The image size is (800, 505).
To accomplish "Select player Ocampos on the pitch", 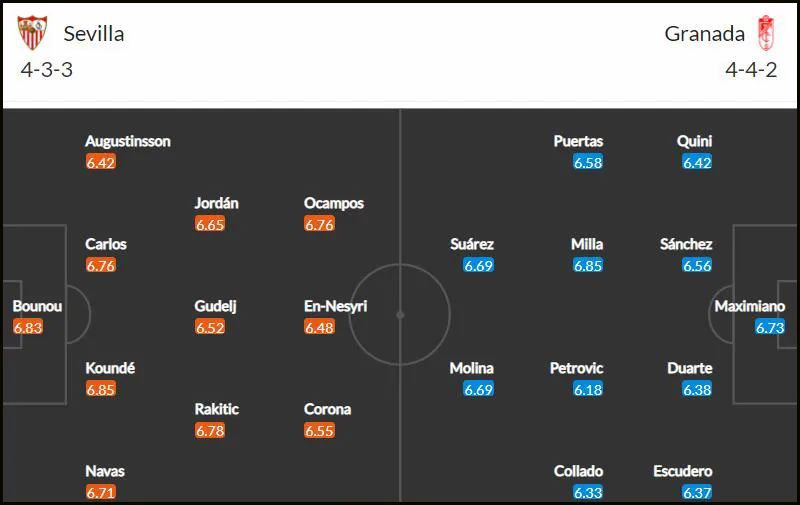I will click(x=334, y=203).
